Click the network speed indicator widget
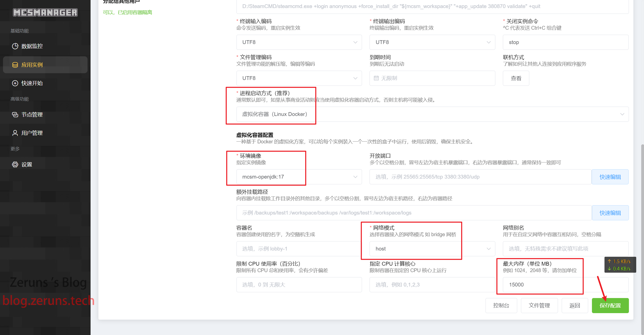 (x=620, y=265)
